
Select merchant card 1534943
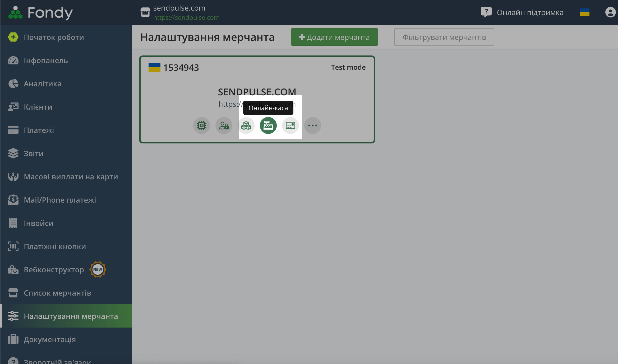tap(181, 68)
